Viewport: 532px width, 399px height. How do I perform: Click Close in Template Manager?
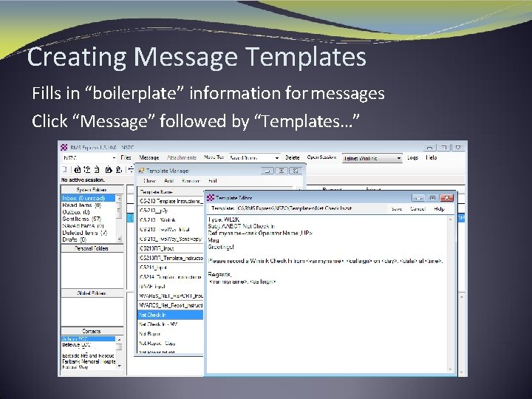click(x=149, y=181)
